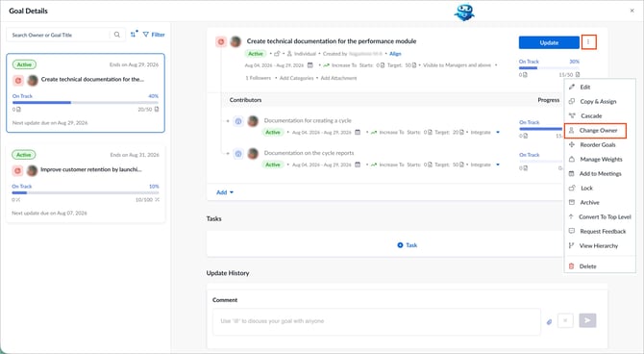Click sub-goal icon for Documentation on the cycle reports
Viewport: 644px width, 354px height.
click(238, 154)
